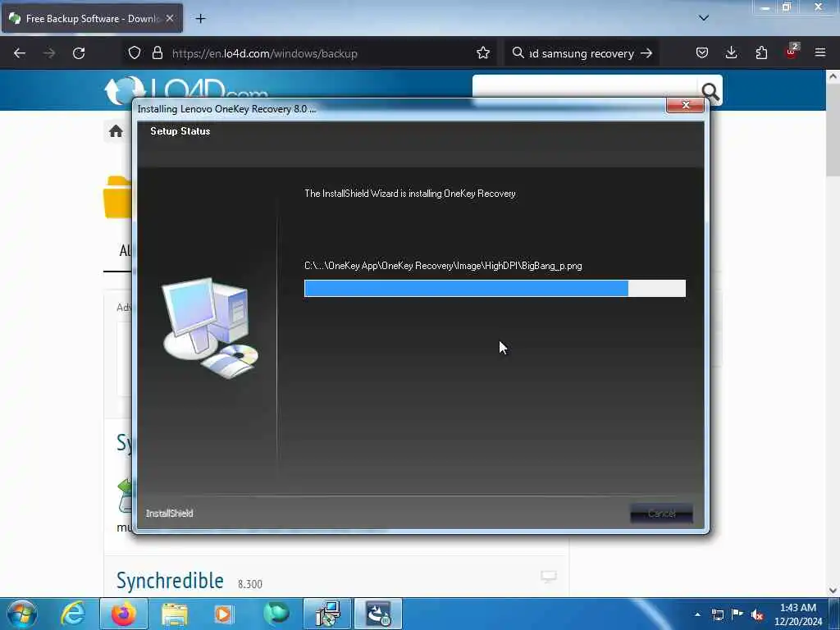Open the Action Center flag icon
The height and width of the screenshot is (630, 840).
coord(737,614)
